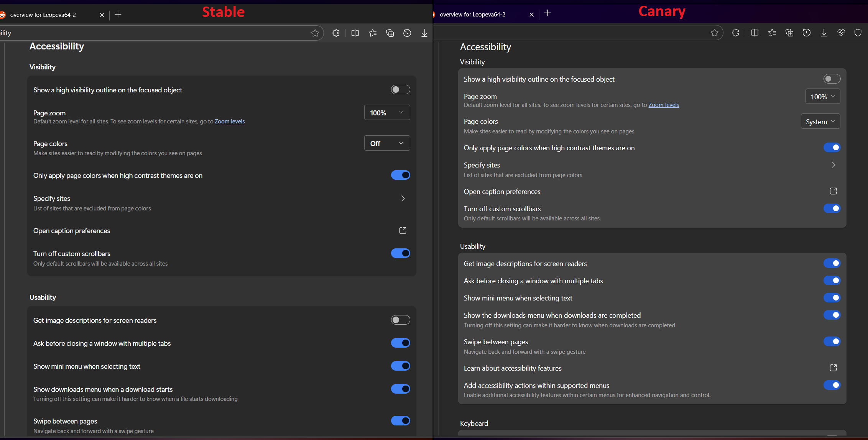The image size is (868, 440).
Task: Open Split screen icon in Stable toolbar
Action: (355, 33)
